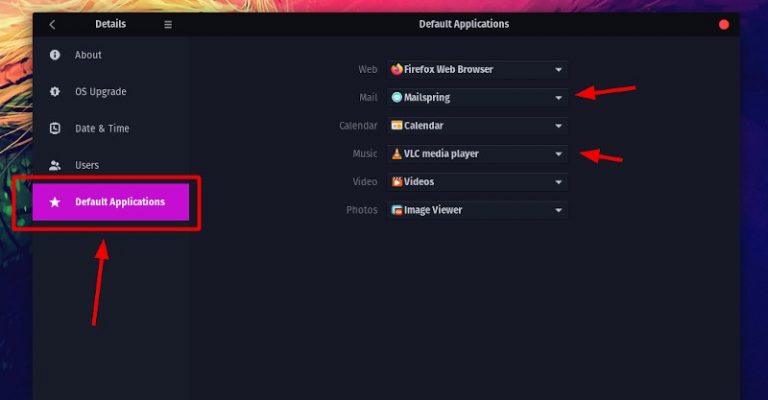The width and height of the screenshot is (768, 400).
Task: Click the Users people icon
Action: click(x=55, y=165)
